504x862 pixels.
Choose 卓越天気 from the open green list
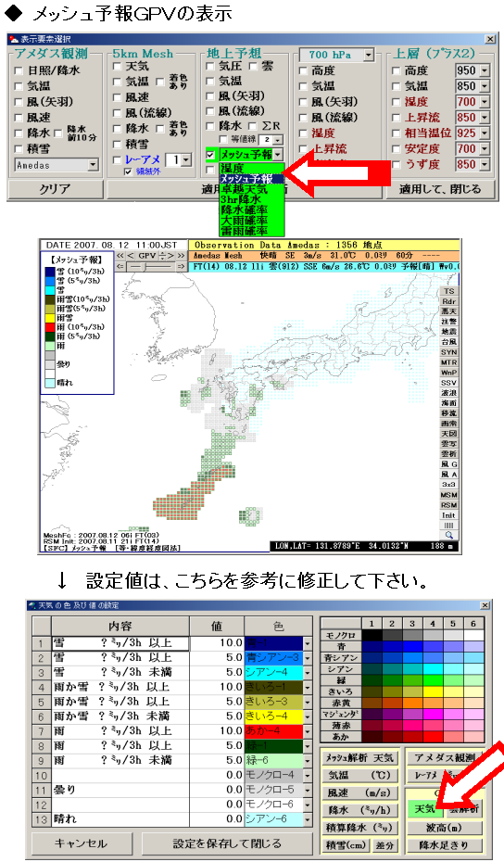pos(244,189)
